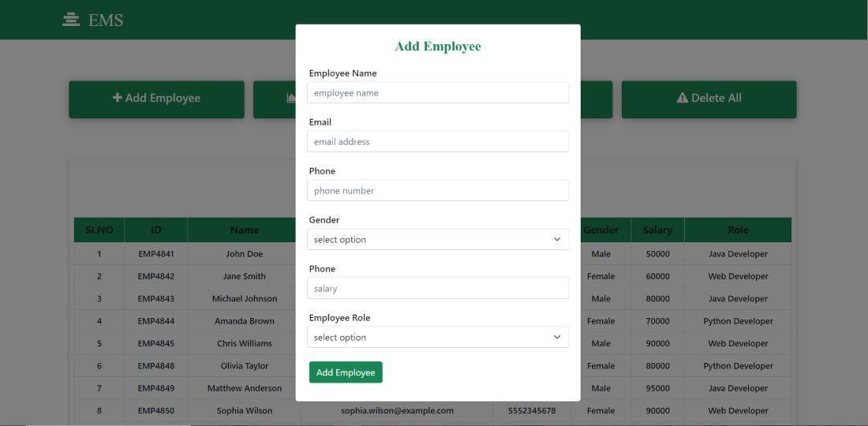Click Amanda Brown's Python Developer role cell
This screenshot has width=868, height=426.
tap(738, 321)
